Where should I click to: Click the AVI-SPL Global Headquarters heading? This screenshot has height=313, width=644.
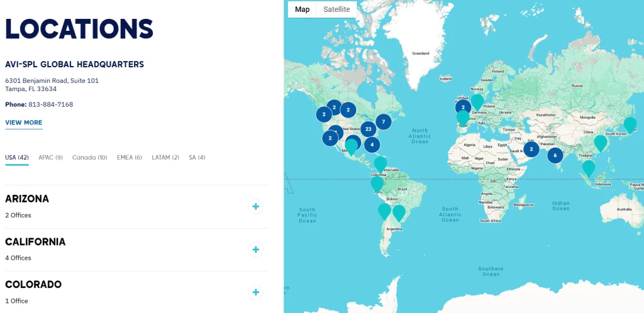75,64
